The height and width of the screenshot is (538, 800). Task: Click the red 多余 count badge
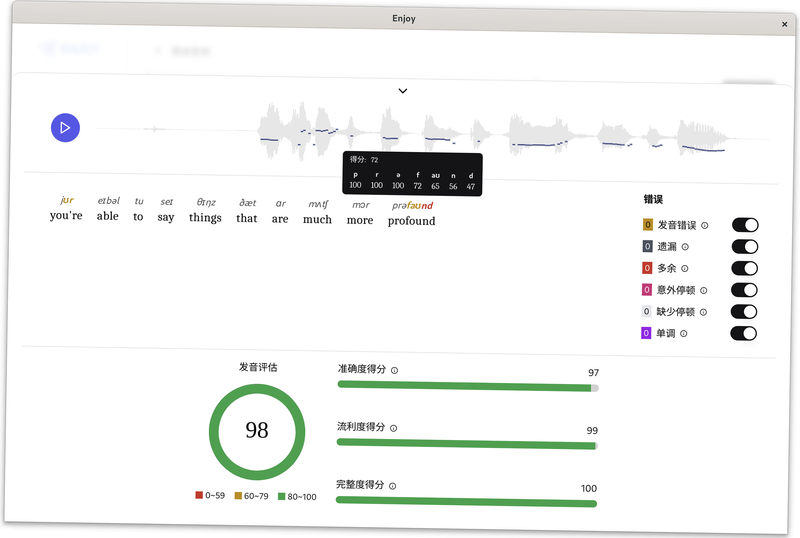pyautogui.click(x=647, y=268)
